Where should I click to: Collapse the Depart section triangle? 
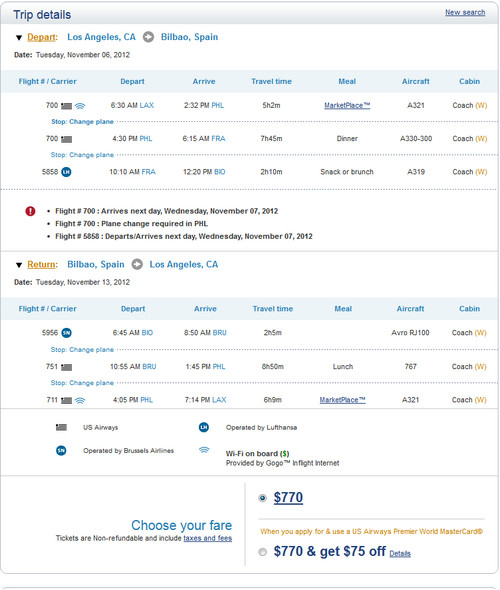pos(19,38)
